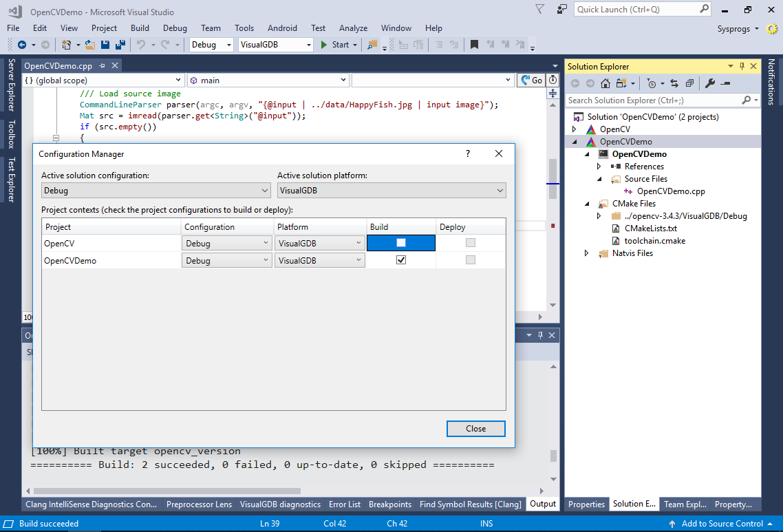Click Add to Source Control in status bar
This screenshot has height=532, width=783.
[x=722, y=524]
